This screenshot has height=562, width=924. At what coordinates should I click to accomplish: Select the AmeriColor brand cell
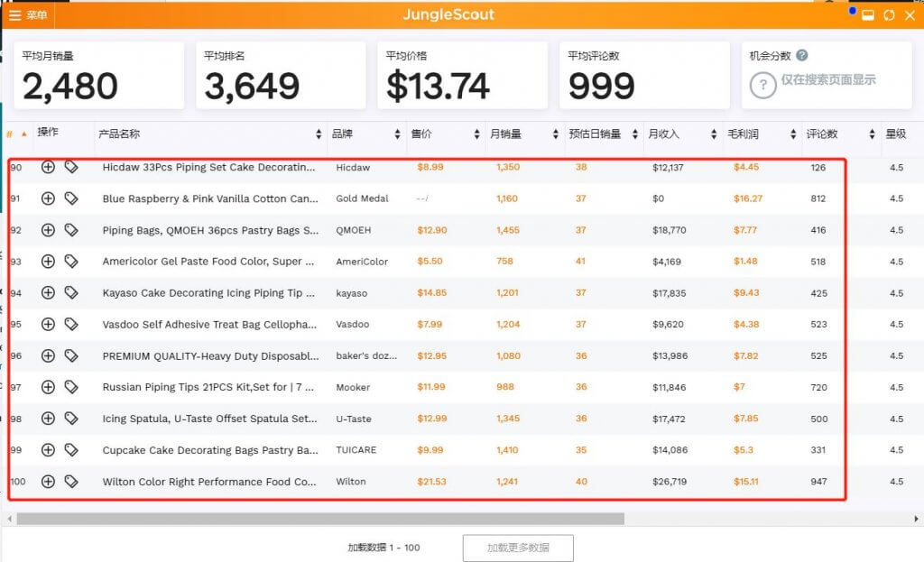click(x=362, y=262)
